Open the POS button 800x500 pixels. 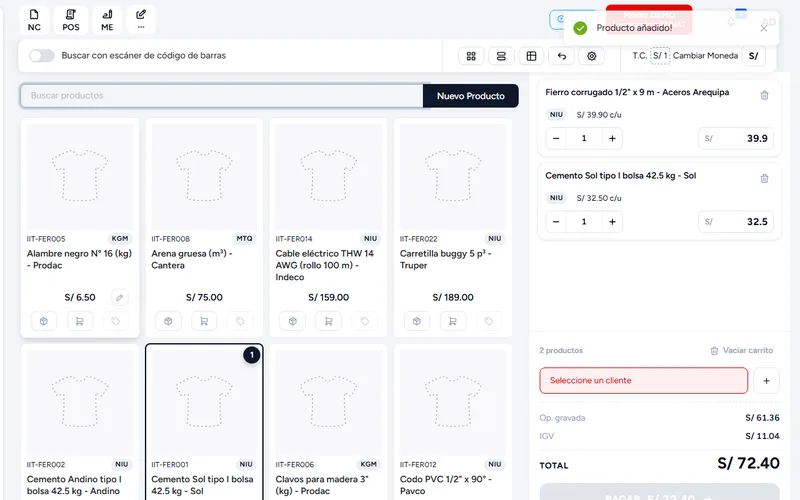[71, 20]
